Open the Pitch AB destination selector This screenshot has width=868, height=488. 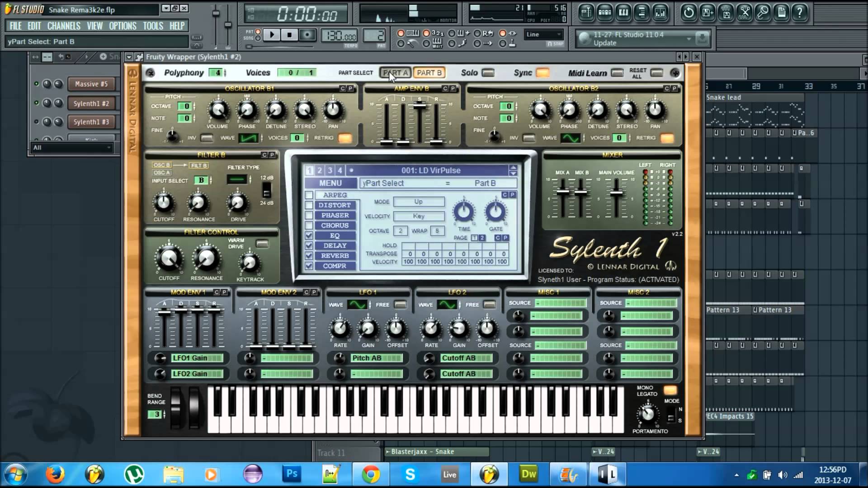(377, 358)
